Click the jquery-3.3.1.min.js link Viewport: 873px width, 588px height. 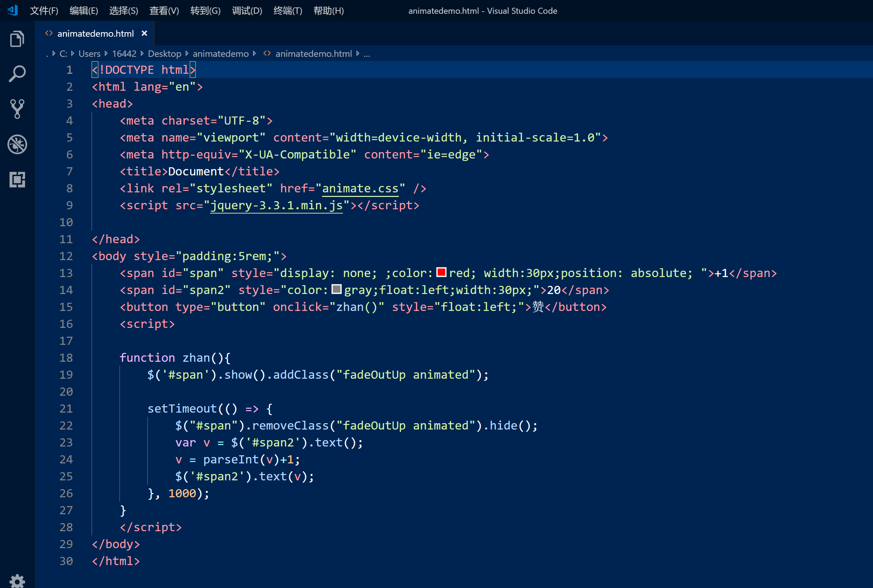276,205
